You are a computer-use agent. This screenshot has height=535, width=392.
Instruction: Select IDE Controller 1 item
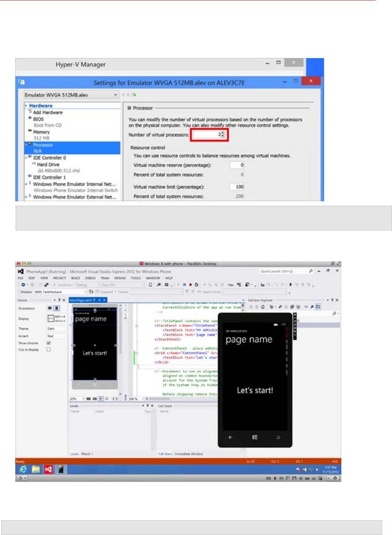(49, 177)
